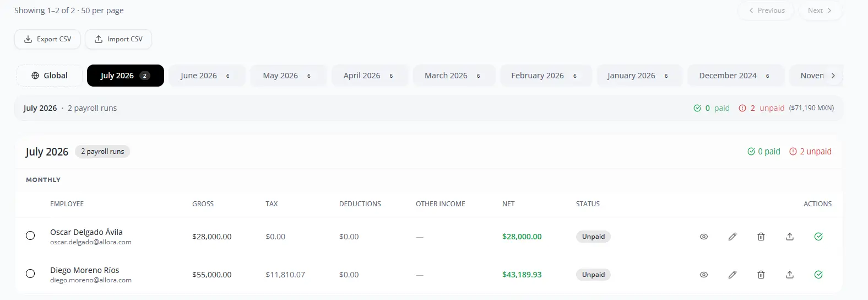868x300 pixels.
Task: Click Unpaid status badge for Diego Moreno
Action: pos(593,275)
